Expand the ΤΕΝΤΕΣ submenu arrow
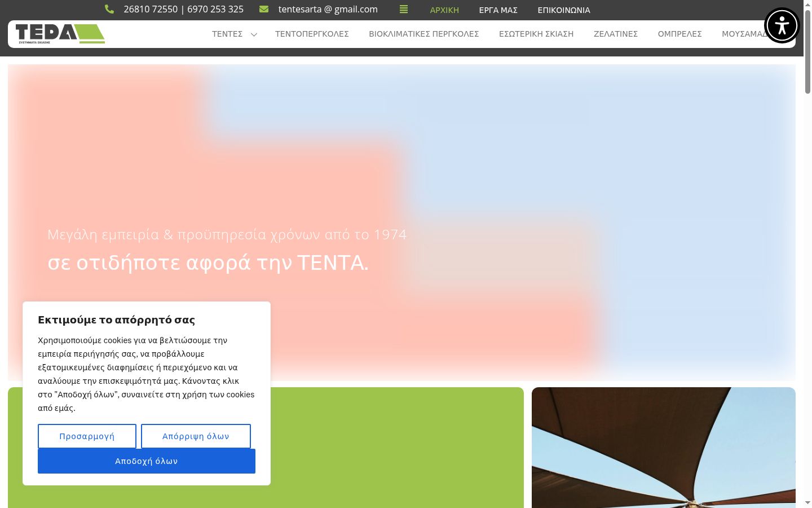812x508 pixels. click(x=254, y=34)
